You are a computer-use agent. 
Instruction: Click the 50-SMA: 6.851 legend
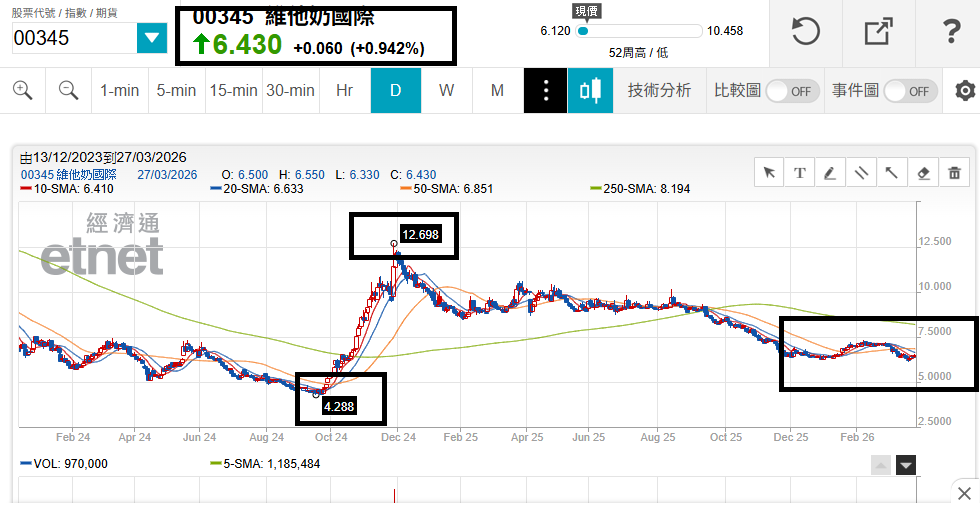pyautogui.click(x=447, y=189)
